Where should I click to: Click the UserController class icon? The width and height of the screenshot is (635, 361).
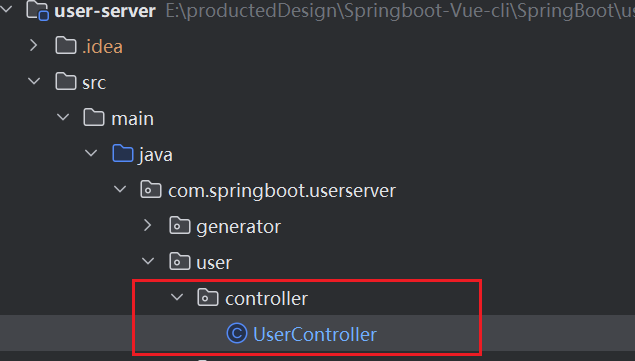pyautogui.click(x=237, y=333)
